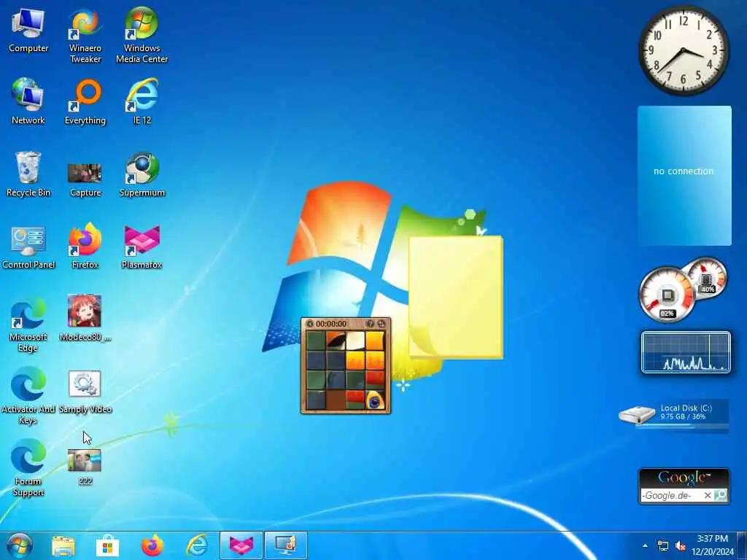747x560 pixels.
Task: Open the Microsoft Store taskbar icon
Action: tap(108, 546)
